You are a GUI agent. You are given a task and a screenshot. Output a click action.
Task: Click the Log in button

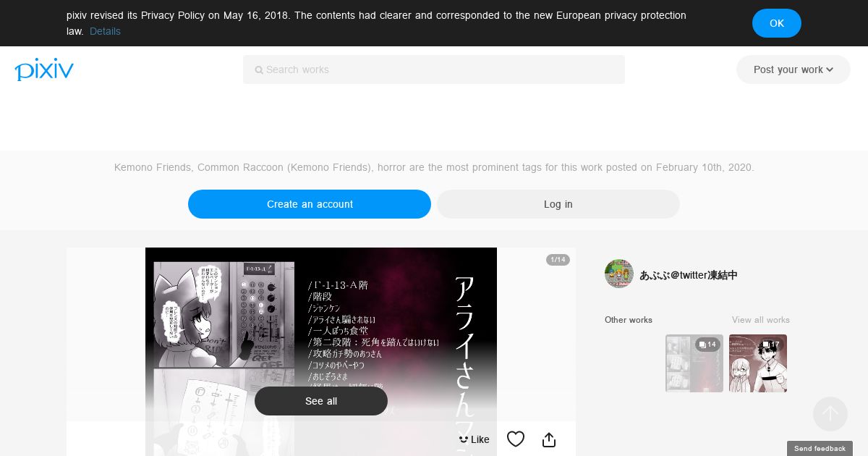click(x=558, y=204)
